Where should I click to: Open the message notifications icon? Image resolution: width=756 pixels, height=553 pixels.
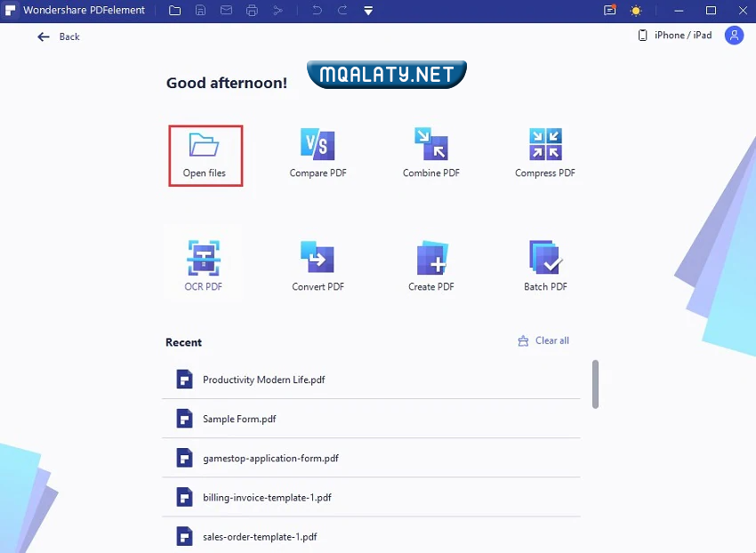click(x=610, y=10)
